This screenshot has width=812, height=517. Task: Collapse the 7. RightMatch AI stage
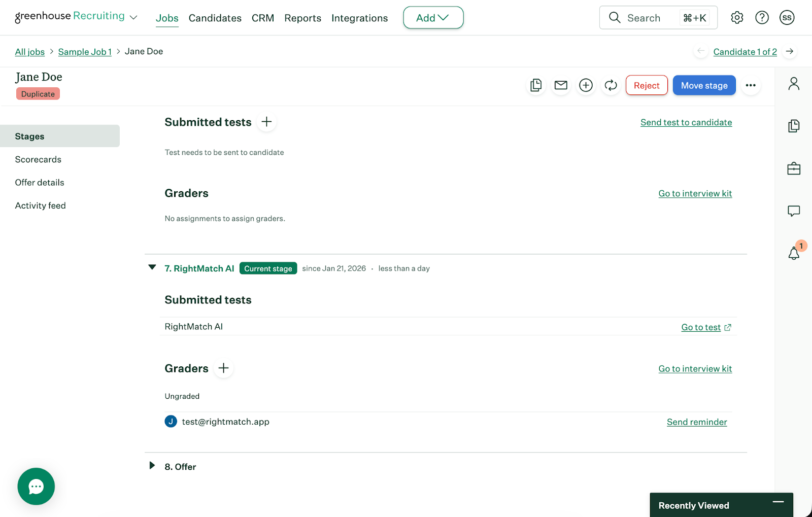(x=152, y=267)
